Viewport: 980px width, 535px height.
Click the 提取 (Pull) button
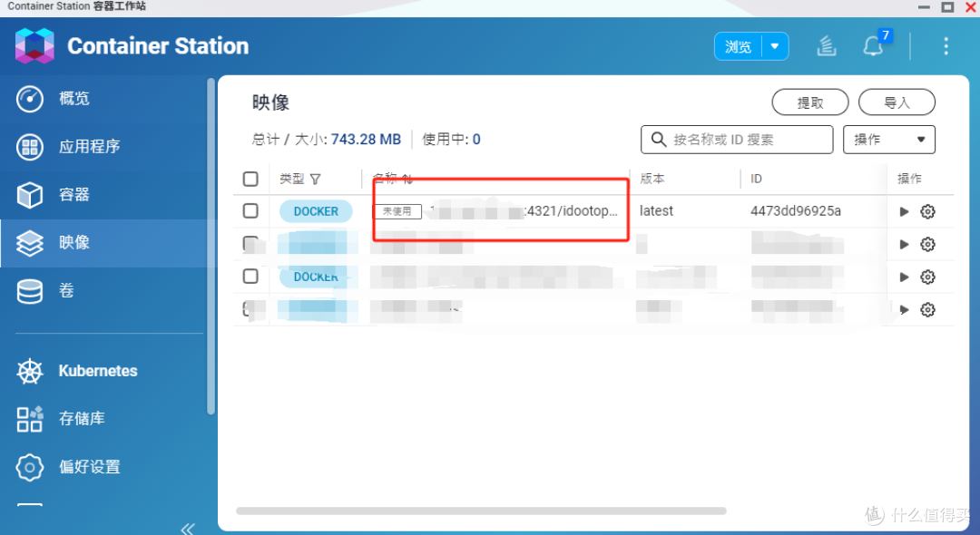pyautogui.click(x=809, y=102)
